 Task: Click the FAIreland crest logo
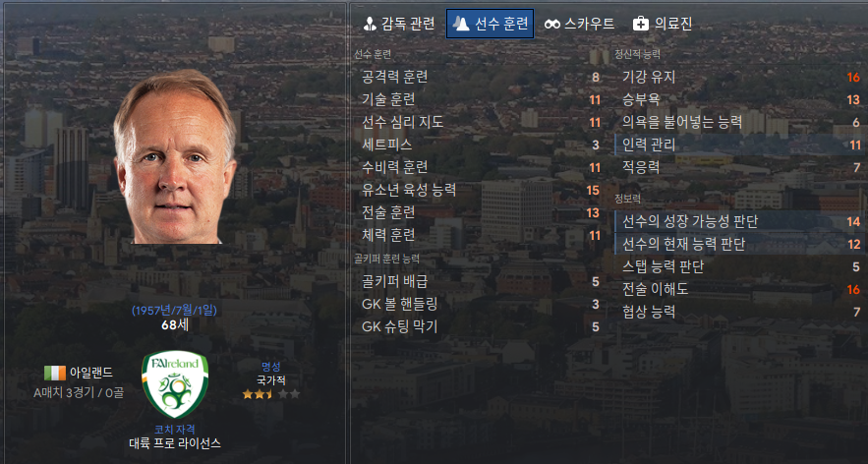pos(175,384)
